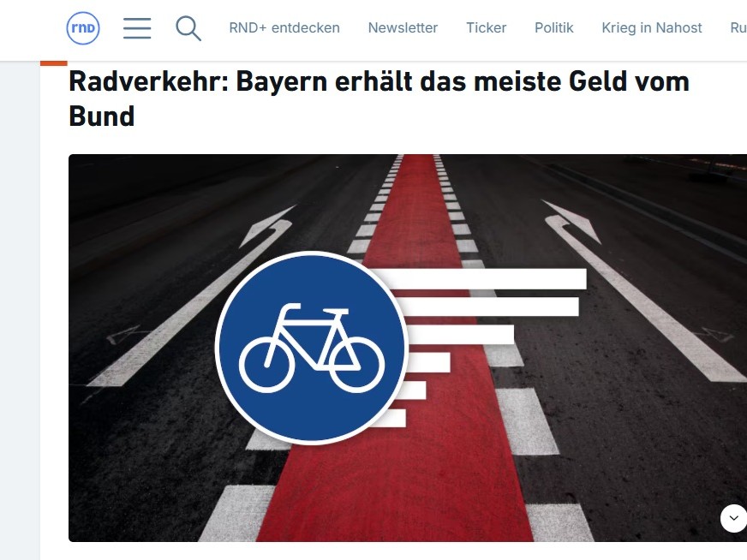Expand using the round chevron-down button

tap(733, 518)
